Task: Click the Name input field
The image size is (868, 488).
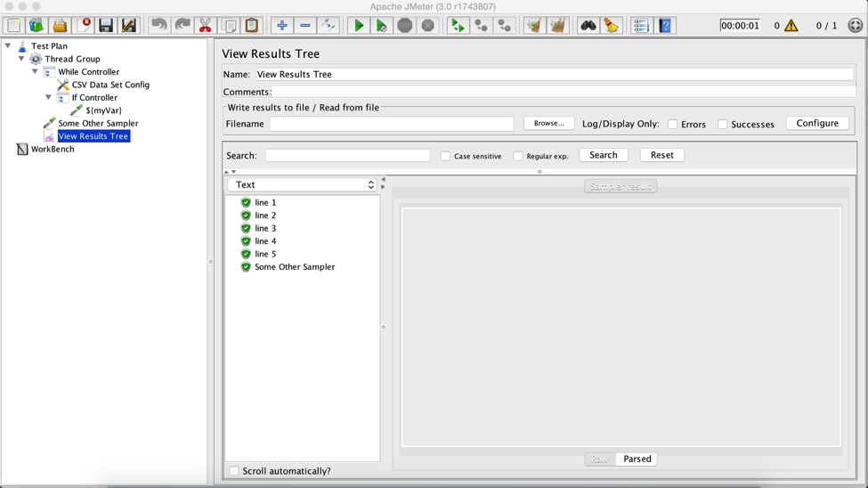Action: [x=555, y=74]
